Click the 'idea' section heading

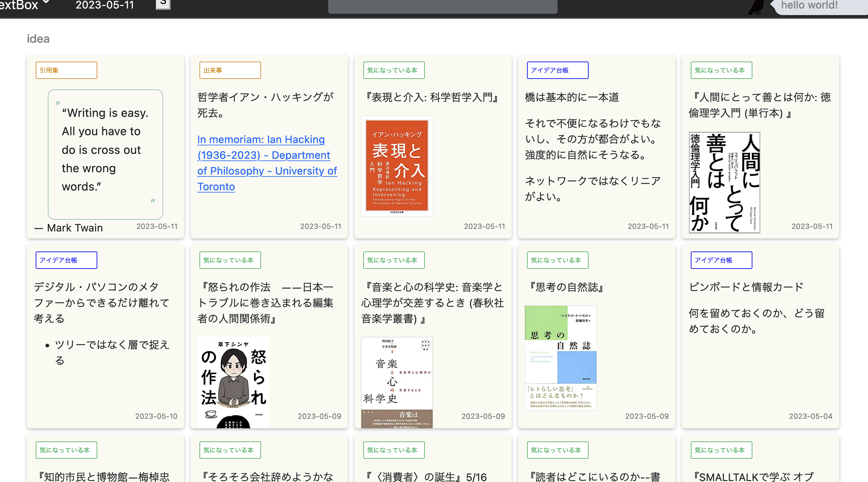pos(38,38)
